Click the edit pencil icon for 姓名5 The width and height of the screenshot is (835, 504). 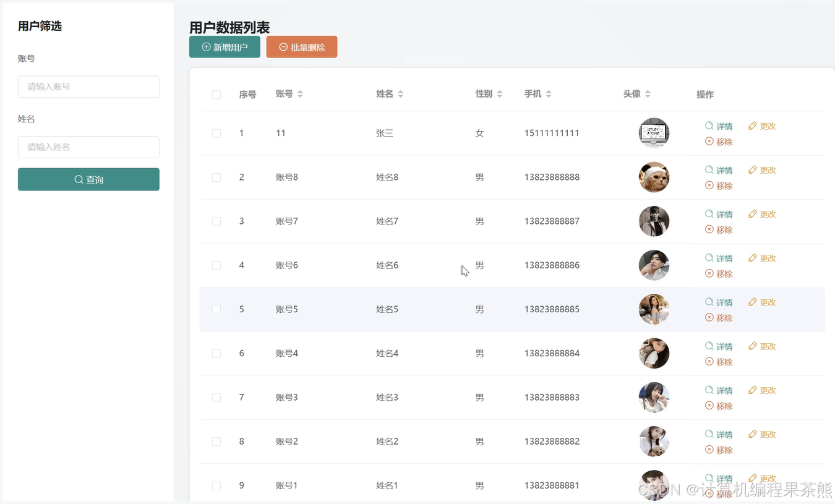[x=753, y=302]
